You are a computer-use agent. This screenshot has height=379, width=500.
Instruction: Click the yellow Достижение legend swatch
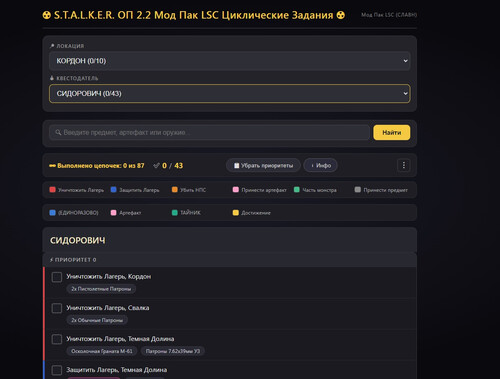coord(236,212)
